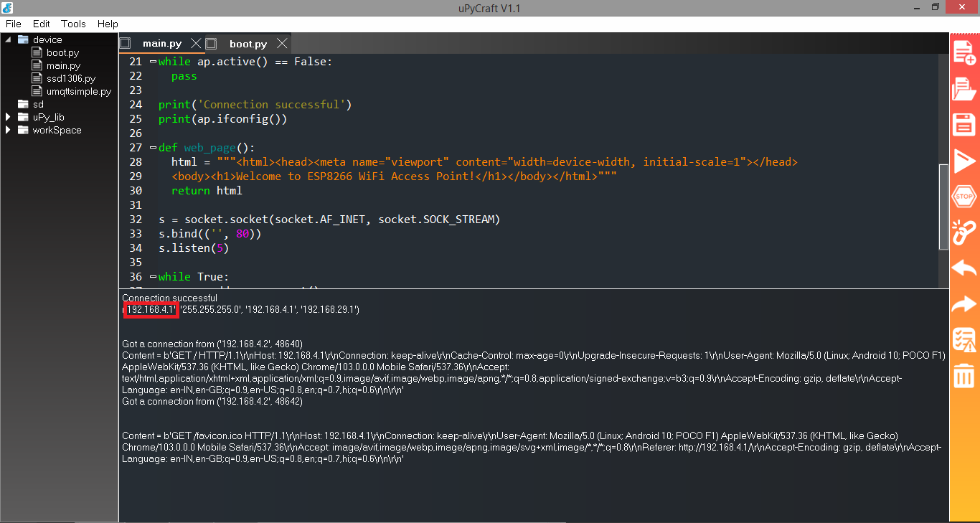980x523 pixels.
Task: Click the Open file folder icon
Action: tap(963, 90)
